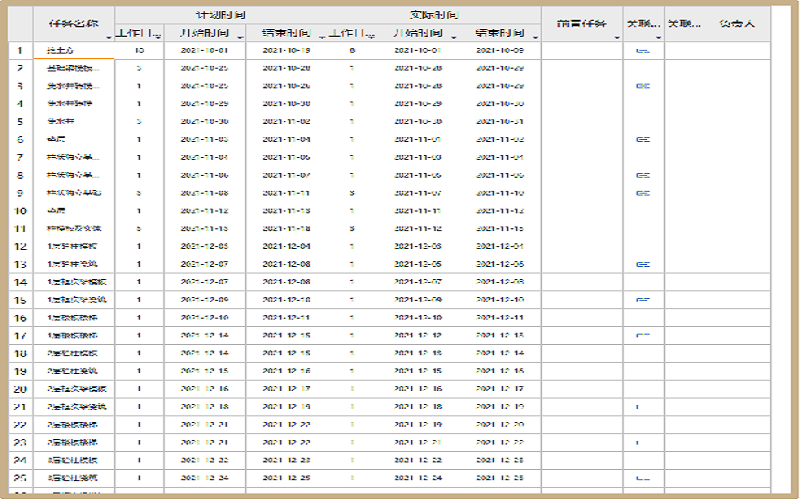The image size is (800, 500).
Task: Select row number 16 header
Action: pyautogui.click(x=20, y=318)
